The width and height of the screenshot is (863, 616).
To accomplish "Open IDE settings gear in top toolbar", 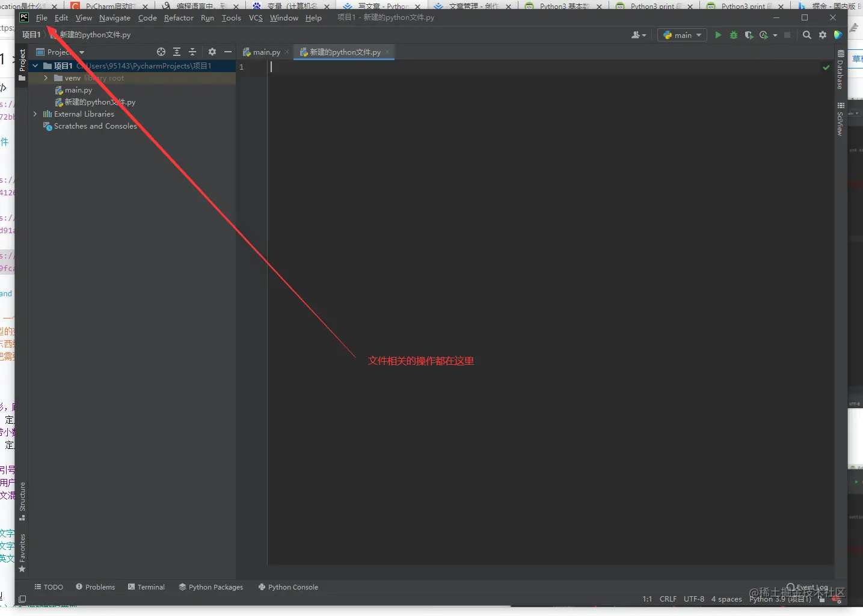I will (823, 35).
